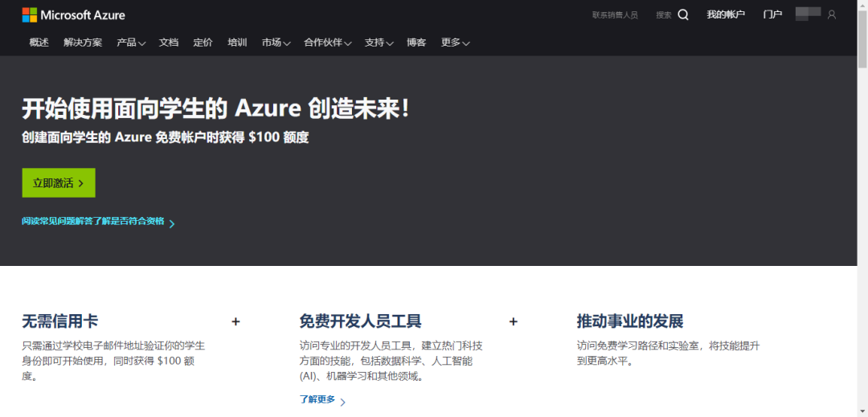Click the arrow after 阅读常见问题解答 link
The image size is (868, 417).
[x=172, y=224]
